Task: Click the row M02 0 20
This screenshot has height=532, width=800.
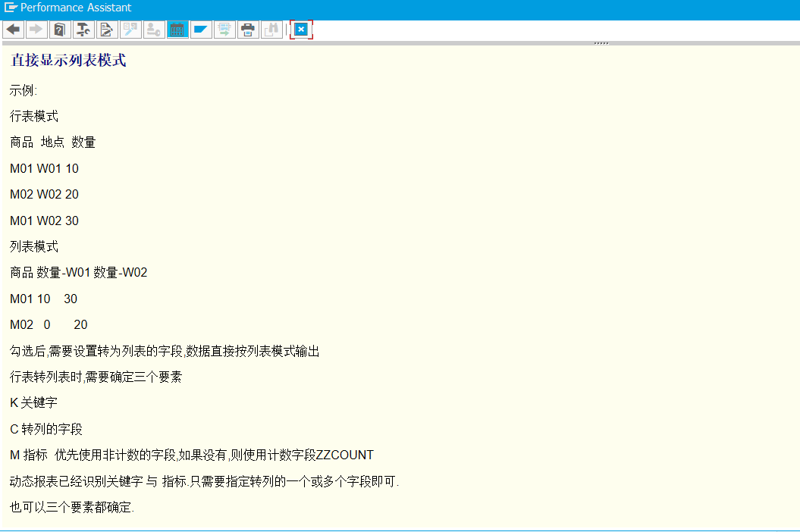Action: coord(49,325)
